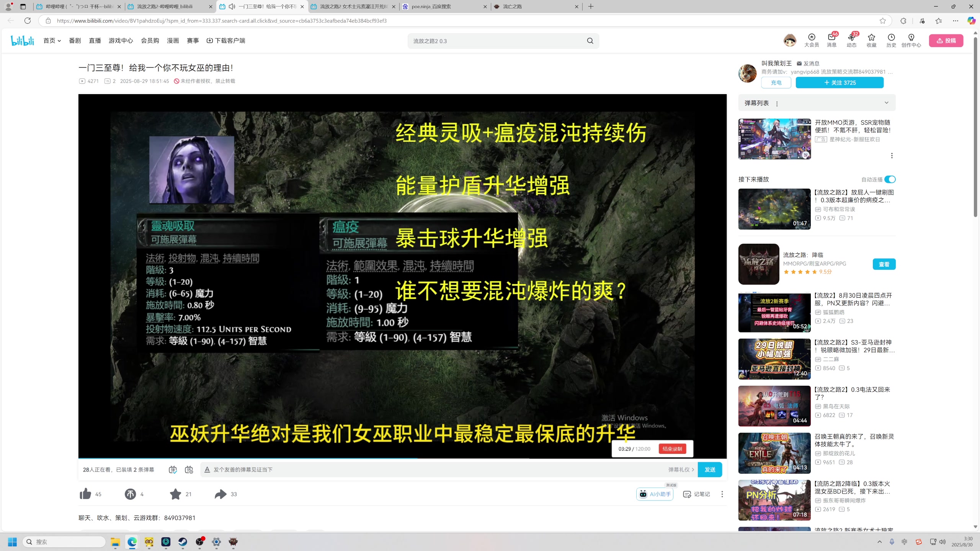
Task: Switch to the poe.ninja_百度搜索 tab
Action: [445, 7]
